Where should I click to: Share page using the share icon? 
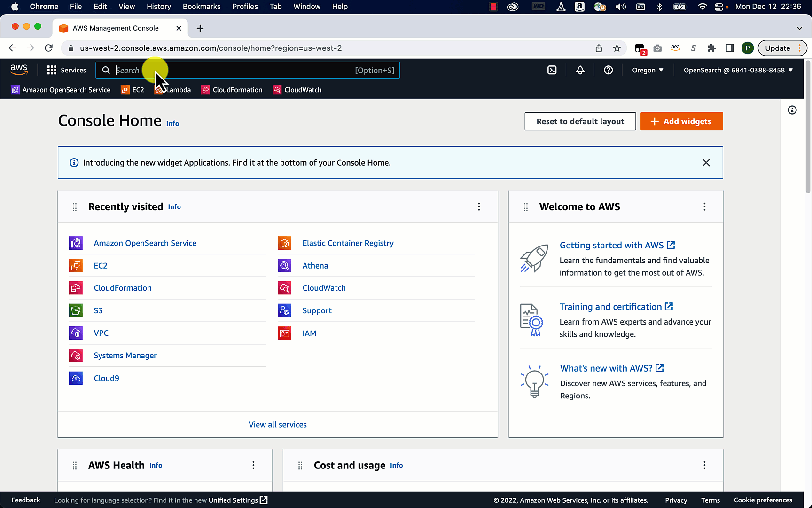[599, 48]
